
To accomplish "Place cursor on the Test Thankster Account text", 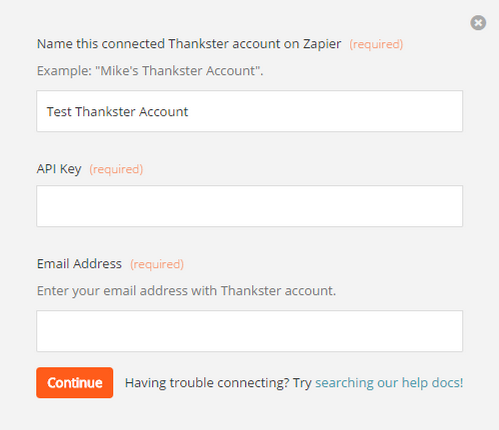I will [x=117, y=112].
